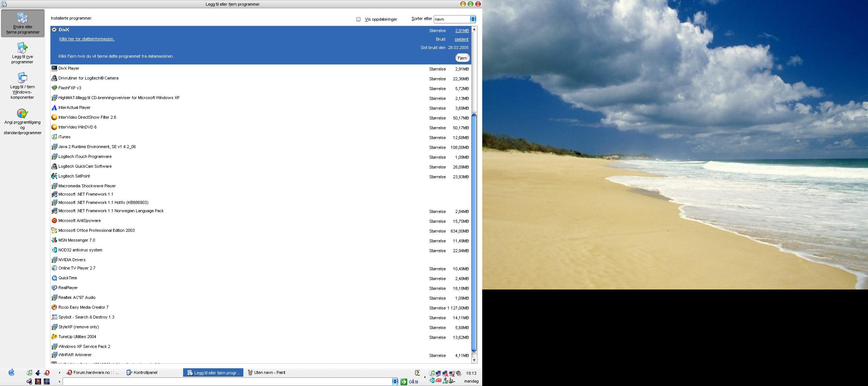Open 'Legg til / fjern Windows-komponenter' icon

(22, 86)
